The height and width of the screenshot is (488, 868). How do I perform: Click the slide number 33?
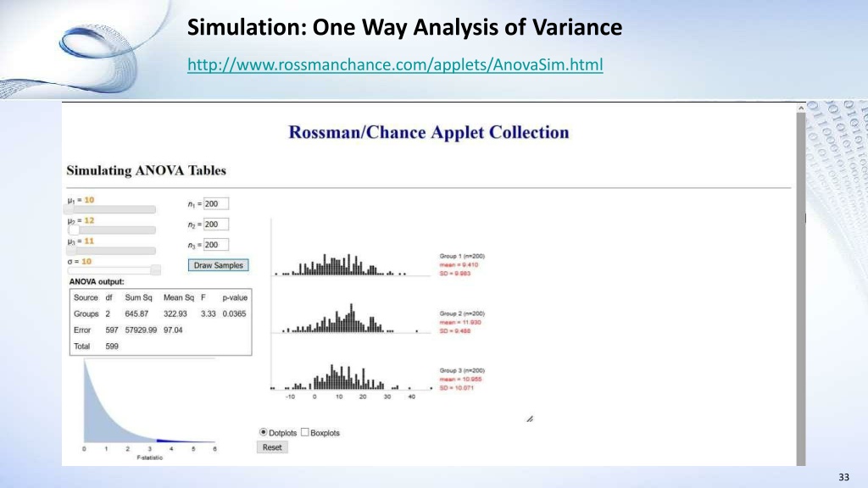843,477
